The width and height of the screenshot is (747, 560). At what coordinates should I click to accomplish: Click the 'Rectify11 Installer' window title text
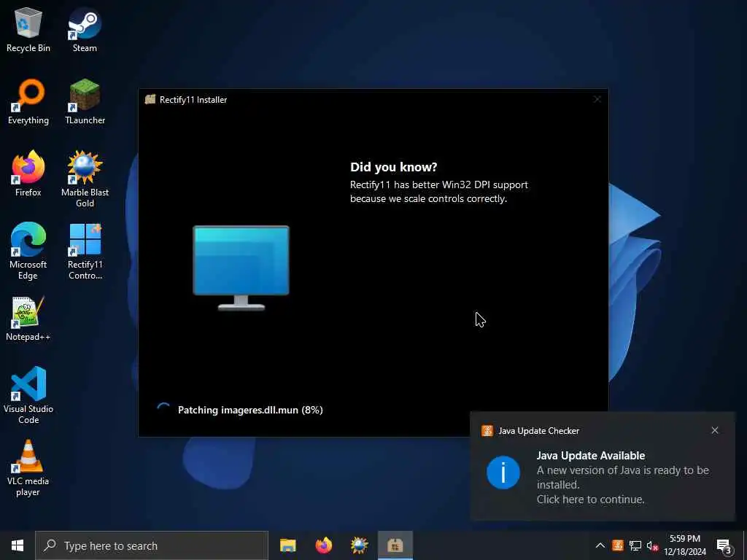tap(193, 99)
